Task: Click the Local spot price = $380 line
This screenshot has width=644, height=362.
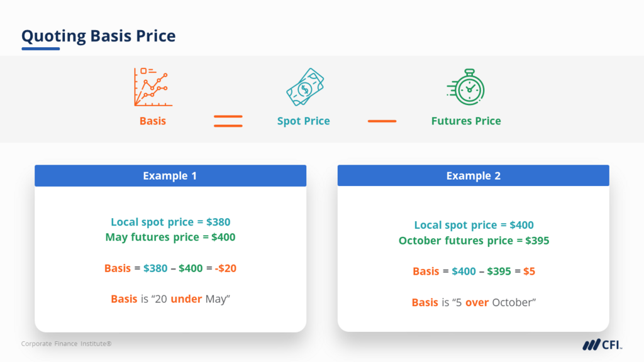Action: point(170,222)
